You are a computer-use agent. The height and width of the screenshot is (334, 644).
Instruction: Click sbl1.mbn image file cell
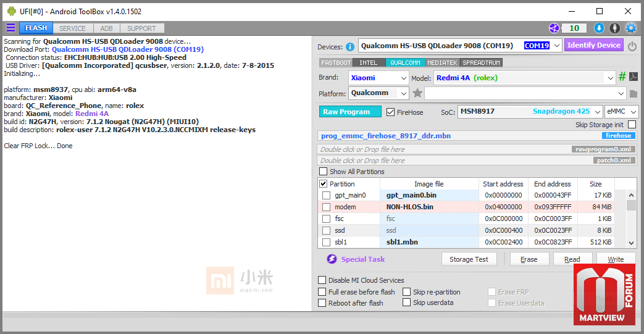[x=429, y=243]
